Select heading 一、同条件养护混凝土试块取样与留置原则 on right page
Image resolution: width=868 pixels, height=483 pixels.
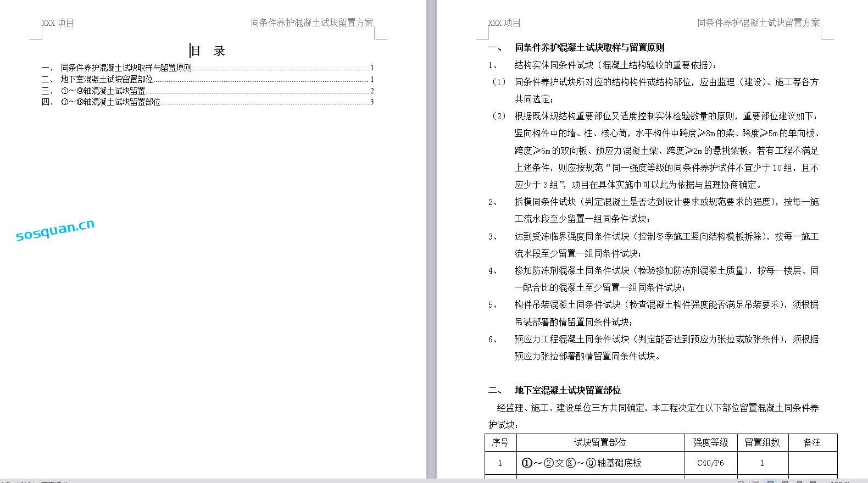click(589, 47)
